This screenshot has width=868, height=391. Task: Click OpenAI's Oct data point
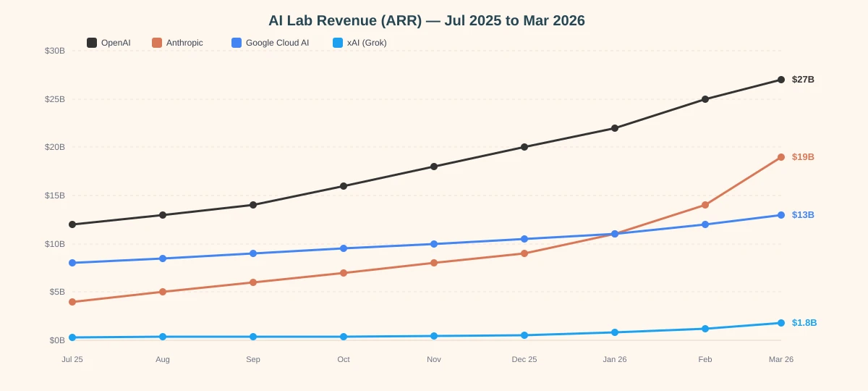point(344,186)
